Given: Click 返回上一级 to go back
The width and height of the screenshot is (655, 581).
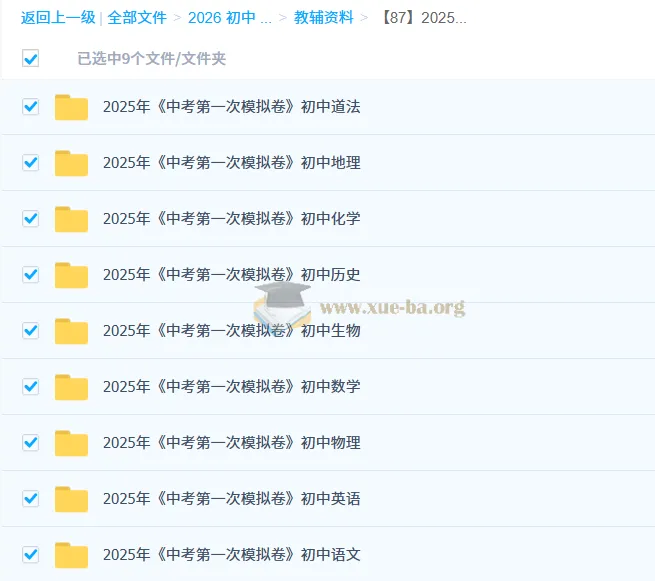Looking at the screenshot, I should click(x=58, y=18).
